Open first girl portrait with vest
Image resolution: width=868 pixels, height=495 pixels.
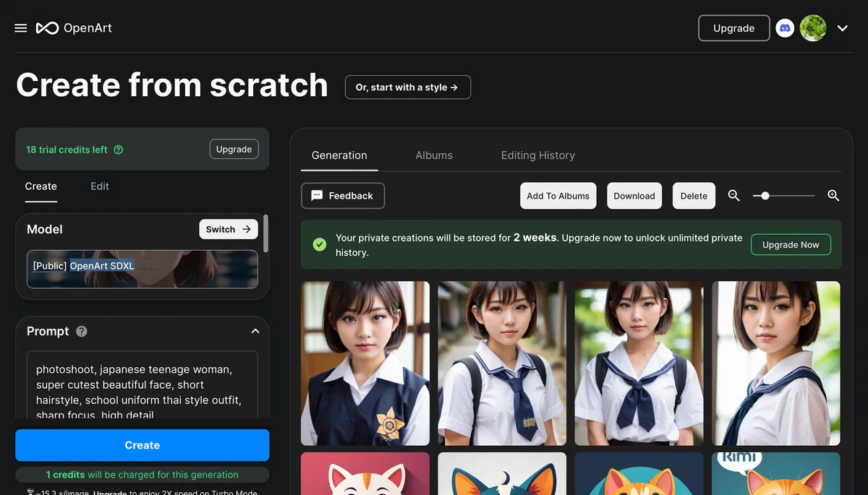[x=365, y=363]
